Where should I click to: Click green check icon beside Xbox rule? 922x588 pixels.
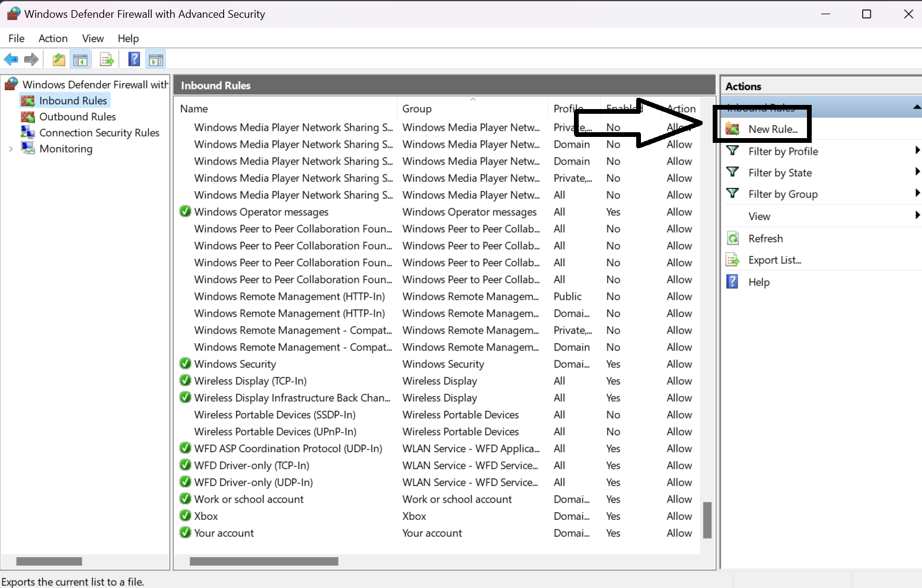pyautogui.click(x=185, y=516)
